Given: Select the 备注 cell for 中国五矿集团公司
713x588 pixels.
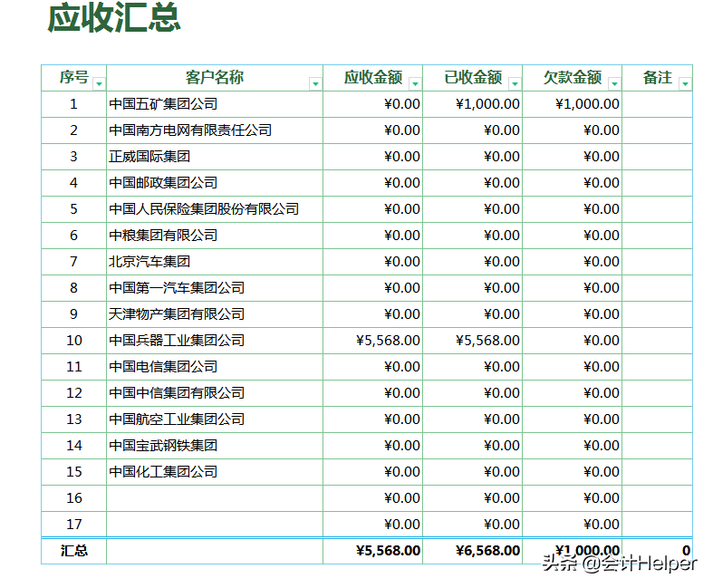Looking at the screenshot, I should point(657,104).
